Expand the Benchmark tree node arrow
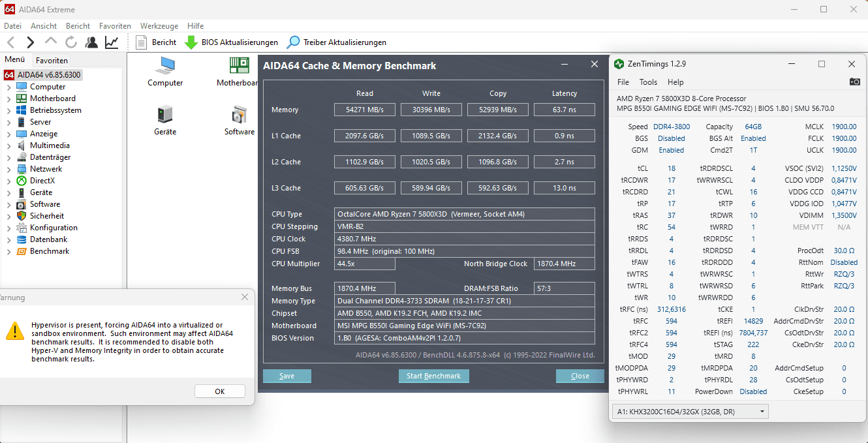The image size is (868, 443). 8,251
